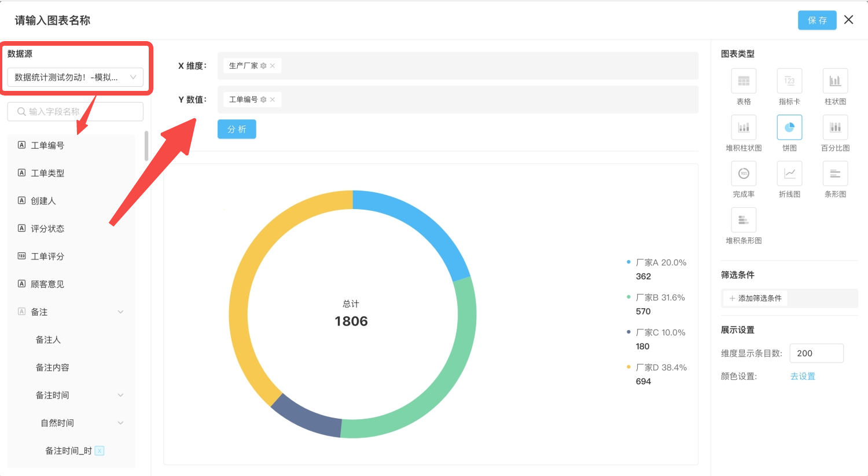Click the 总计 1806 center label
Screen dimensions: 868x476
(351, 314)
